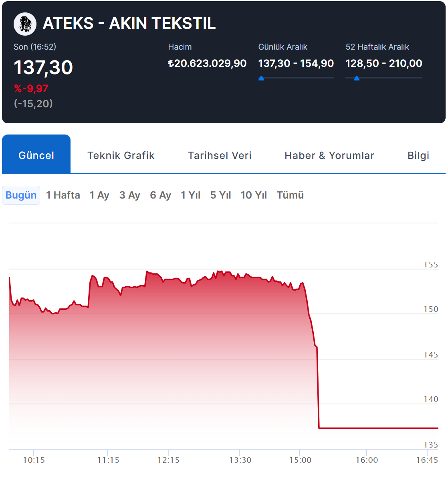The width and height of the screenshot is (448, 478).
Task: Set chart range to 6 Ay
Action: coord(160,195)
